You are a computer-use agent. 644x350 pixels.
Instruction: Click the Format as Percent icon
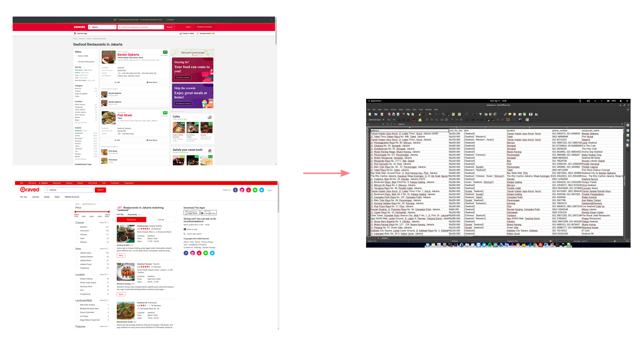(473, 120)
